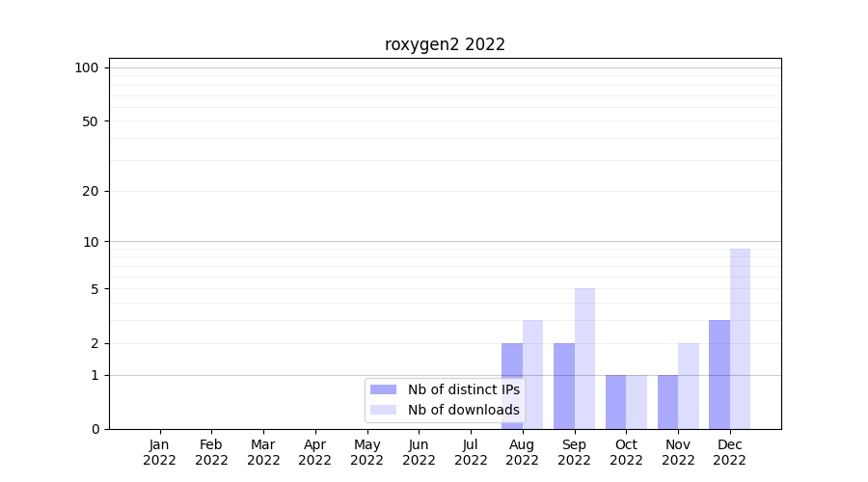Viewport: 868px width, 482px height.
Task: Click the "Jun 2022" x-axis label
Action: pyautogui.click(x=419, y=452)
